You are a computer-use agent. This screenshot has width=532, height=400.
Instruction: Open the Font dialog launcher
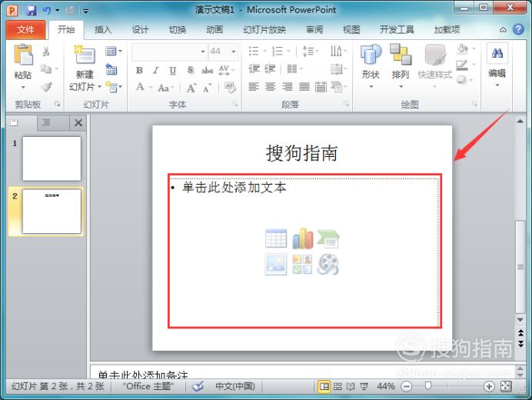(234, 105)
